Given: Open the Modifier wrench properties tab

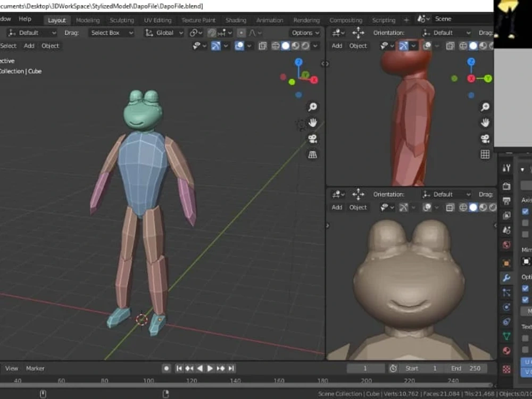Looking at the screenshot, I should click(x=506, y=278).
